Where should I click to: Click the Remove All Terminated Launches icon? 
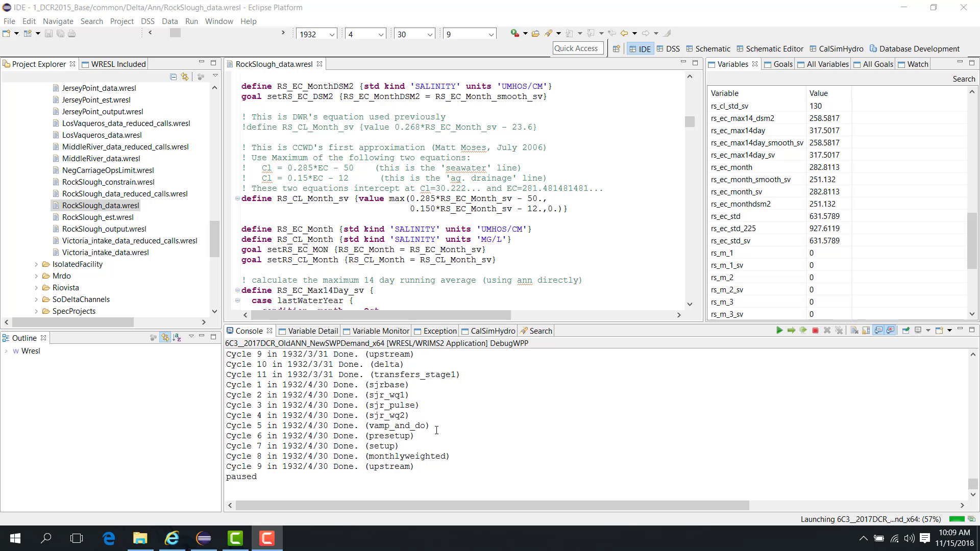pos(839,331)
